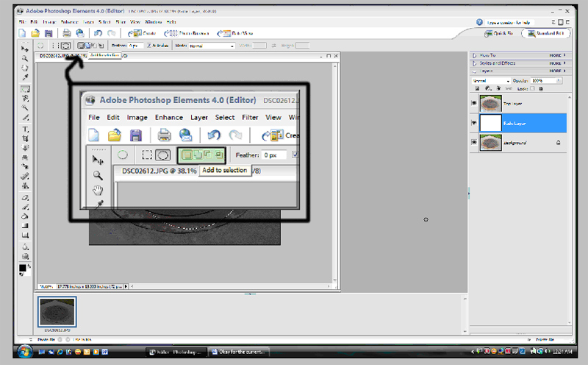Select the Move tool in the toolbox
The width and height of the screenshot is (588, 365).
25,49
